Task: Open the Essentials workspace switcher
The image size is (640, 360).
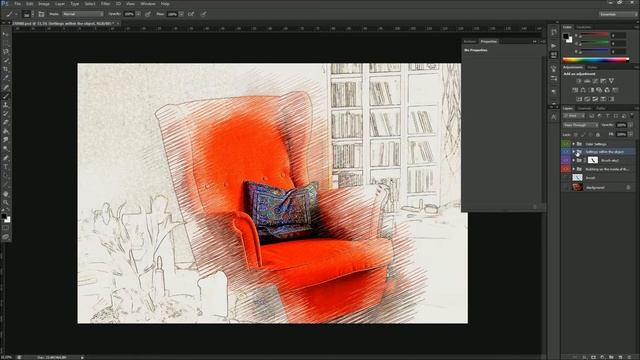Action: (x=618, y=14)
